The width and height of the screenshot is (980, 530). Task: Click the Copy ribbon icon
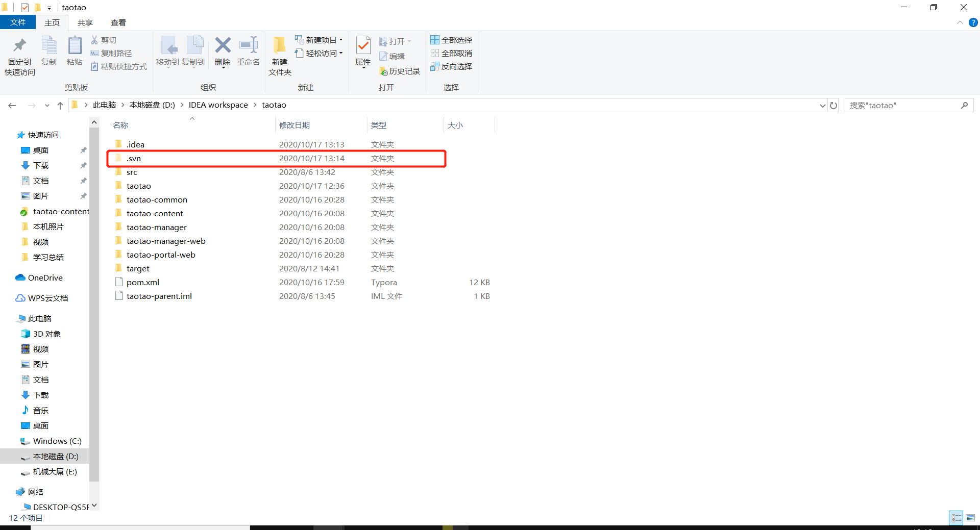[x=49, y=51]
